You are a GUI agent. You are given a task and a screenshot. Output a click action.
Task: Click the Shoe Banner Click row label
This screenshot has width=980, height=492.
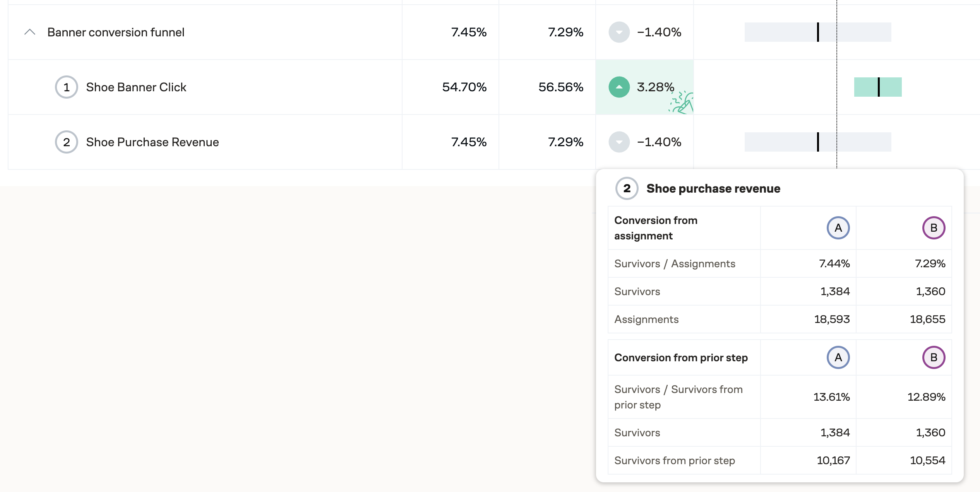tap(136, 87)
